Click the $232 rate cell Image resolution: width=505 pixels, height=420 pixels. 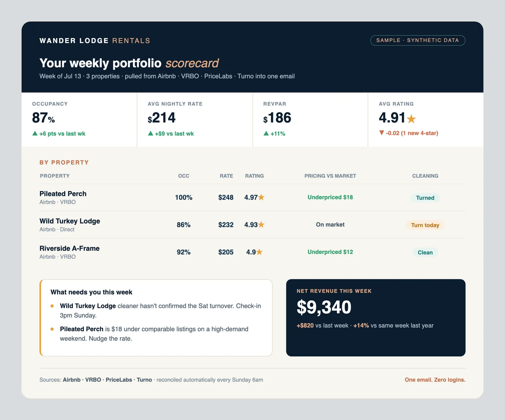point(226,225)
